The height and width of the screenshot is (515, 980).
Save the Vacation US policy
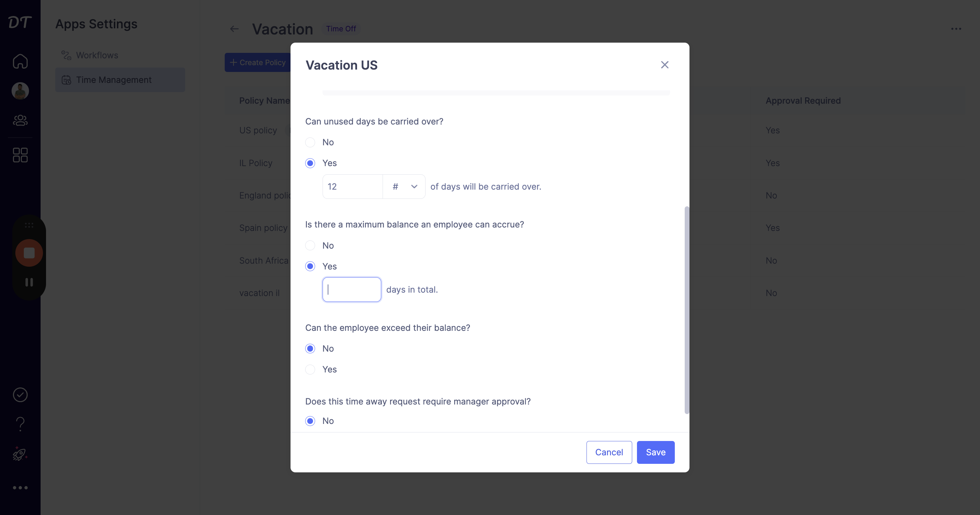pos(655,452)
